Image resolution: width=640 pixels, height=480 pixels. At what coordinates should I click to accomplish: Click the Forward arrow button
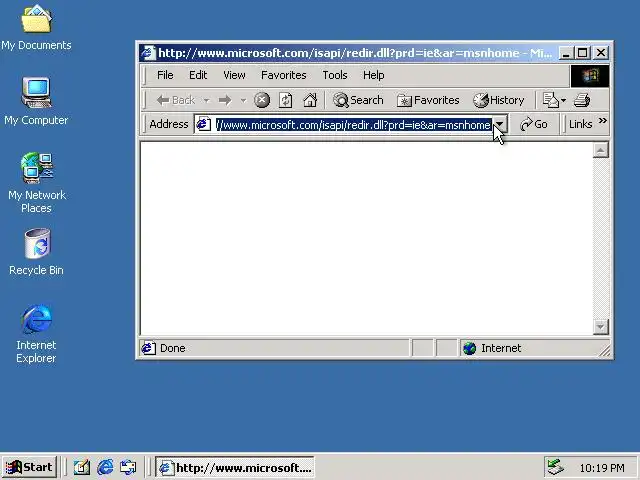point(225,100)
